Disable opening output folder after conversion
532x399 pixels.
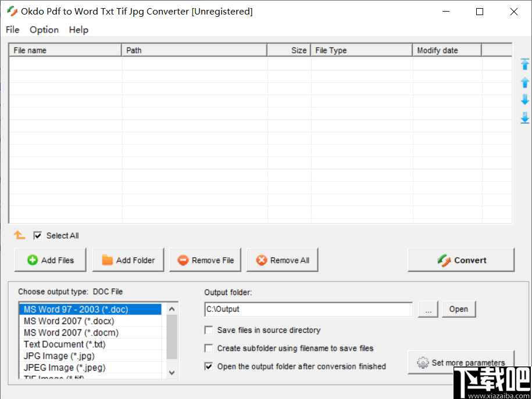[209, 366]
